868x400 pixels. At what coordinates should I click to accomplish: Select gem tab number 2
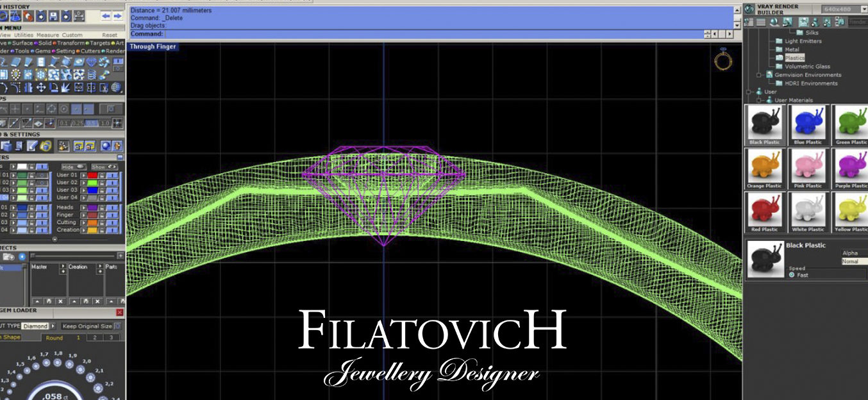tap(95, 338)
